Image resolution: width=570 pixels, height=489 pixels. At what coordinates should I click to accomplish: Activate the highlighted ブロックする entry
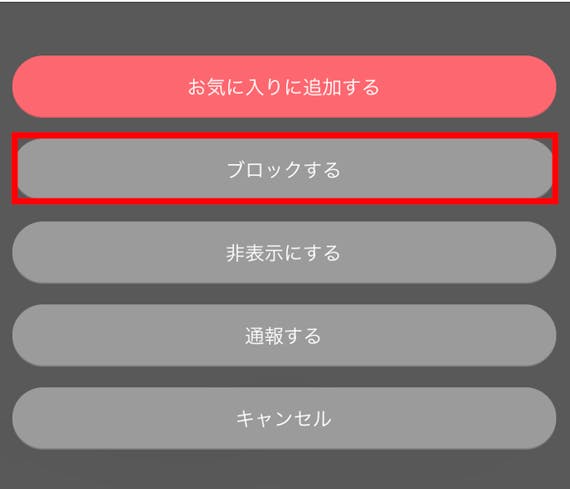(285, 168)
